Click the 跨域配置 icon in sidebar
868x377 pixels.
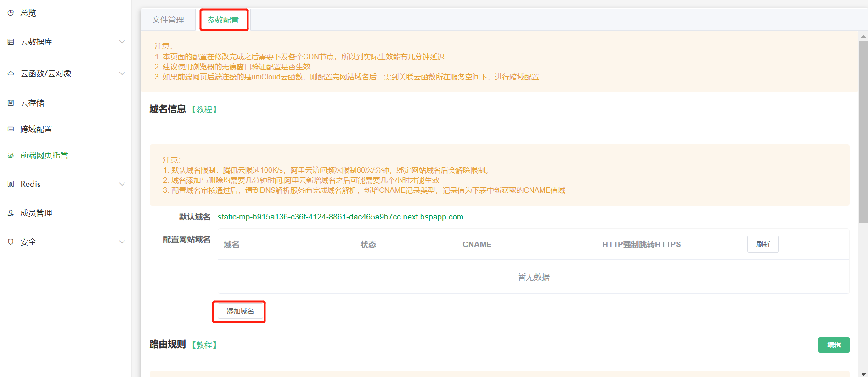11,129
